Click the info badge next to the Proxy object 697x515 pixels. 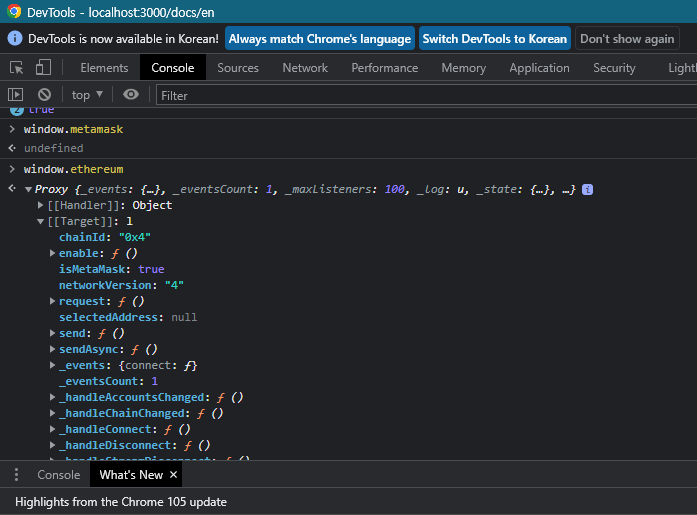pos(587,190)
